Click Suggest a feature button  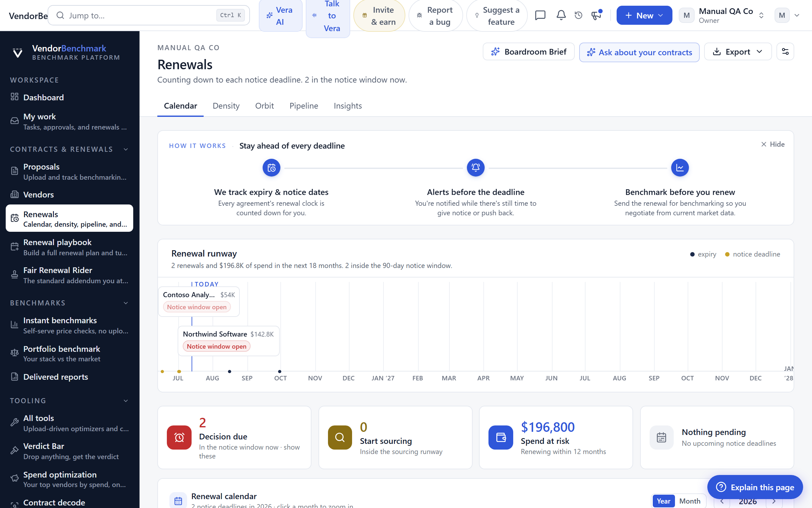[497, 16]
